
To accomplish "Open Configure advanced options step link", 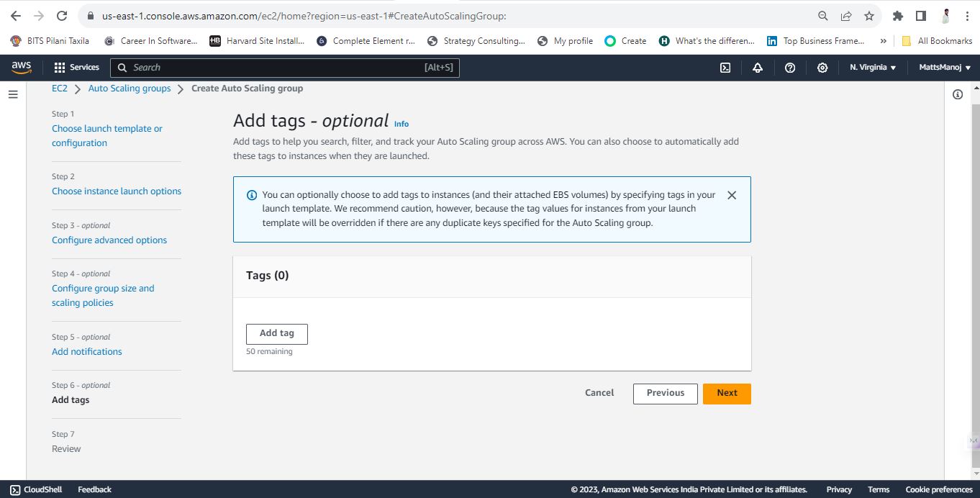I will click(109, 240).
